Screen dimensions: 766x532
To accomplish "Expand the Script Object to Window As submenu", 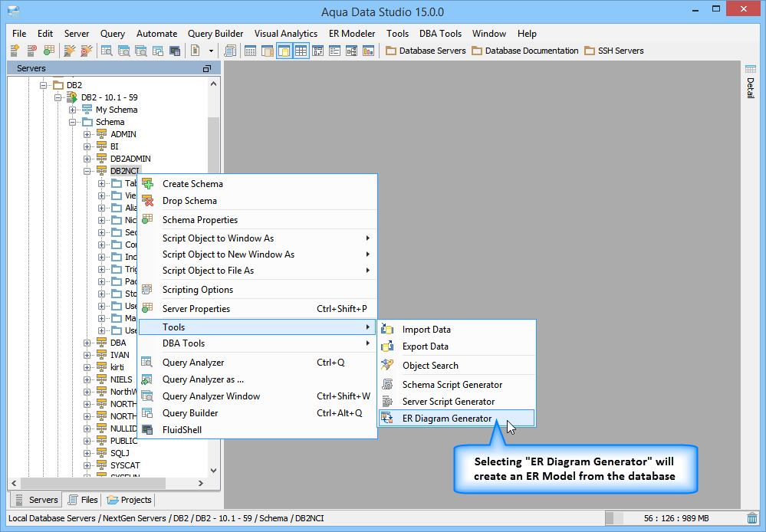I will coord(258,238).
